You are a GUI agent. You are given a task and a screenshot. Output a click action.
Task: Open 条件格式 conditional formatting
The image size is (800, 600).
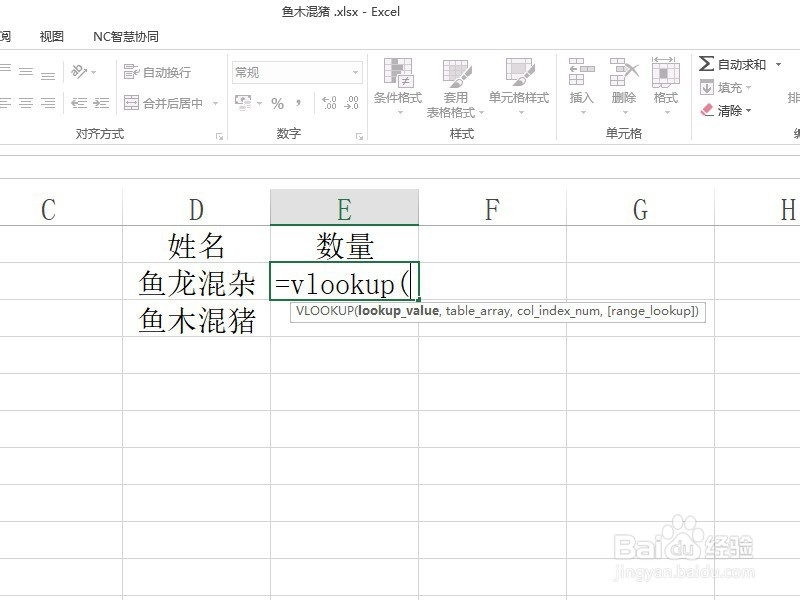tap(398, 86)
